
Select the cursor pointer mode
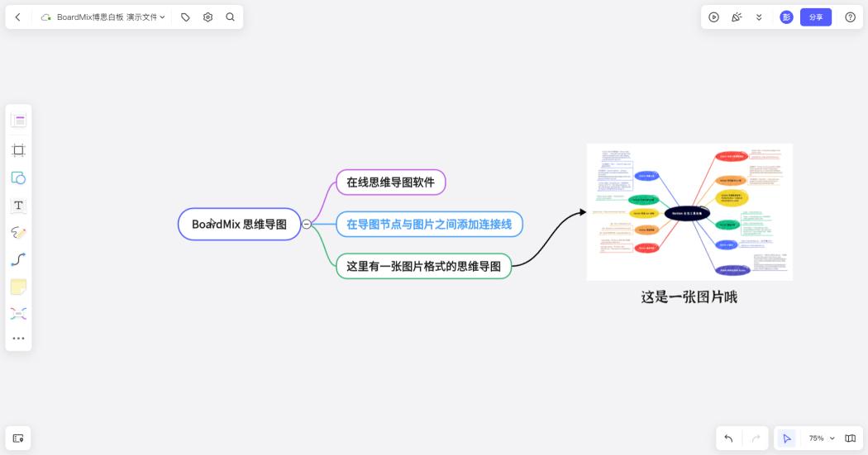coord(786,438)
